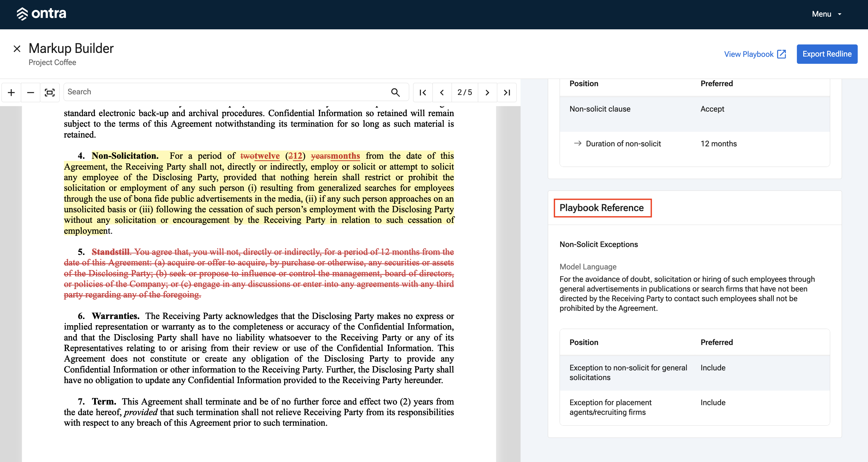Open the View Playbook link
The width and height of the screenshot is (868, 462).
[755, 54]
